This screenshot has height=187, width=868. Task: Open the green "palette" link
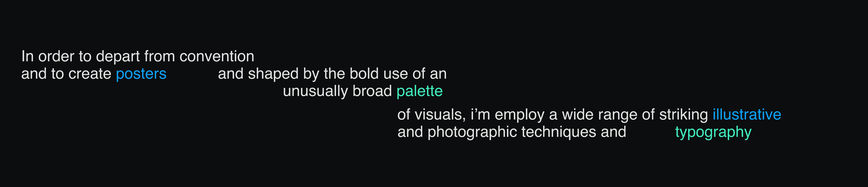[420, 91]
